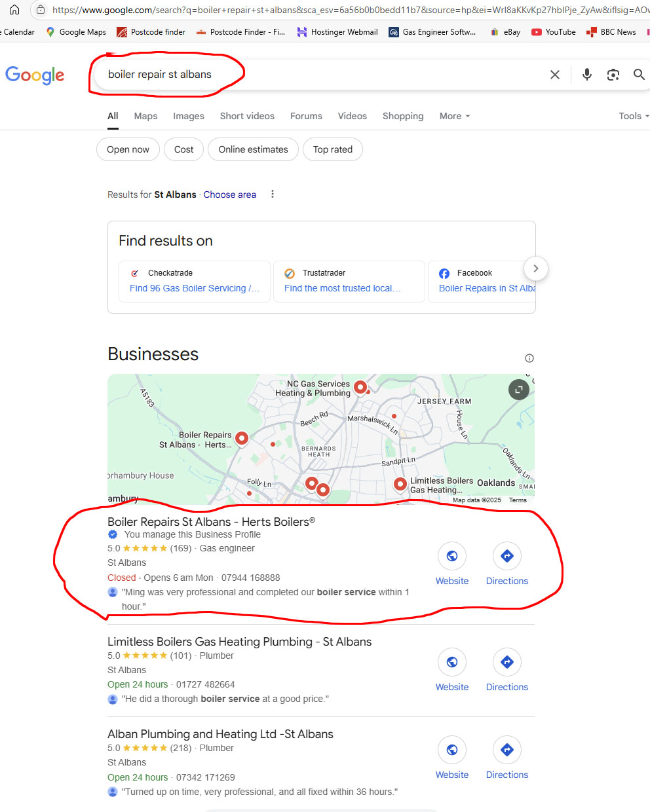Click the Businesses info circle icon

click(x=529, y=358)
